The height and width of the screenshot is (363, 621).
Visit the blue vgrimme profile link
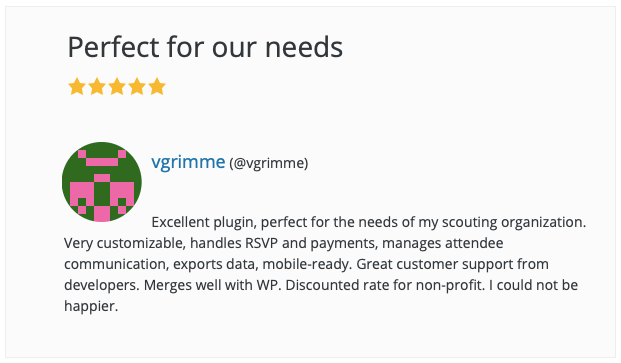point(188,162)
